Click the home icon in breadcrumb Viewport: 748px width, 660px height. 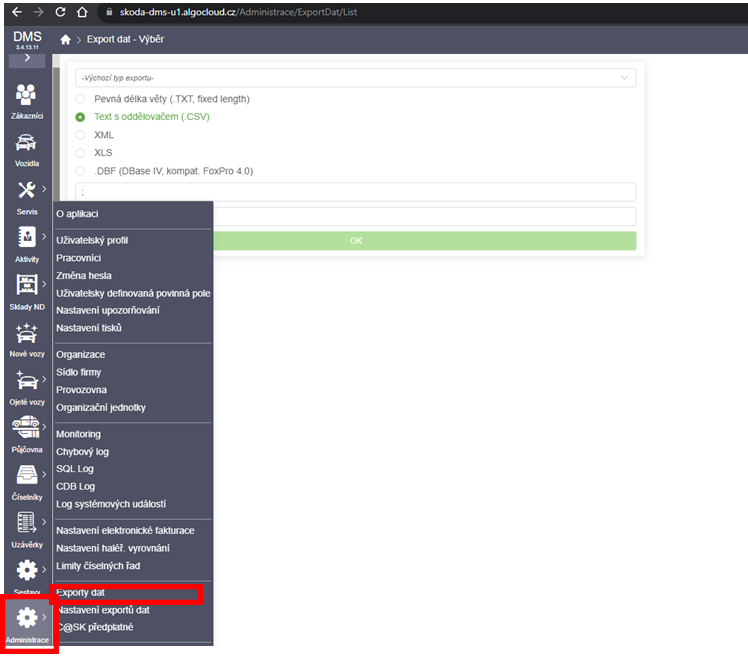[66, 39]
